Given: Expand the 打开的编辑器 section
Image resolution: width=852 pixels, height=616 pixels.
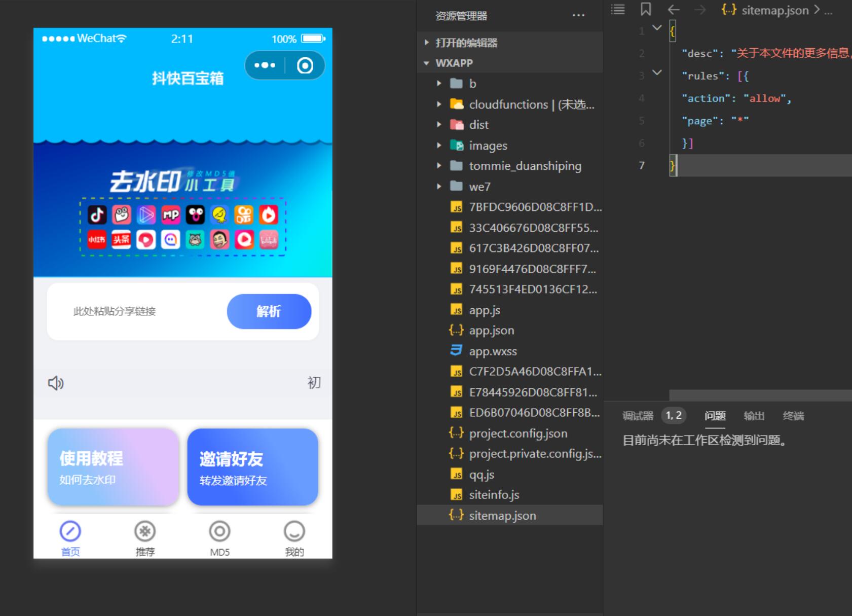Looking at the screenshot, I should 426,43.
